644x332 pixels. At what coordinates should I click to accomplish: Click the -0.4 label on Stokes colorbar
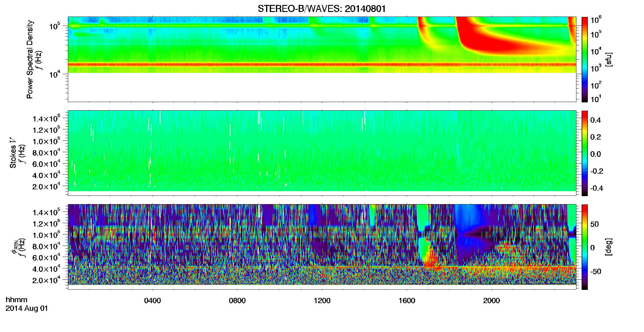pyautogui.click(x=596, y=188)
